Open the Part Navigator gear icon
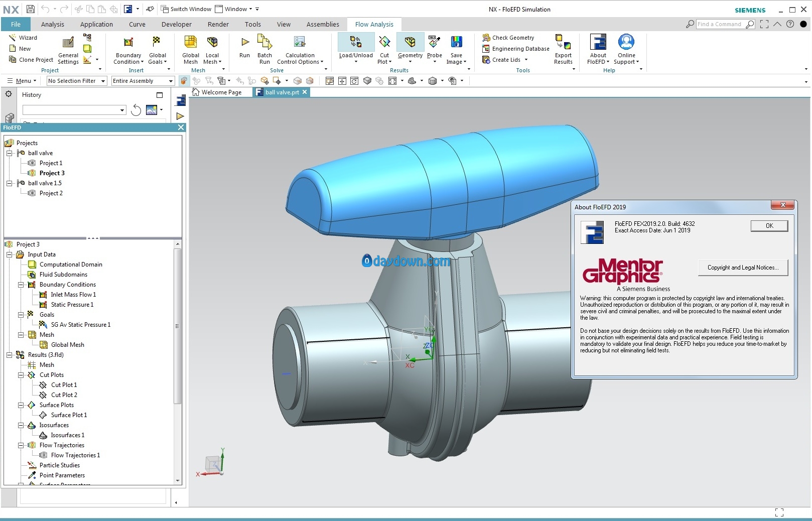The image size is (812, 521). [x=9, y=94]
